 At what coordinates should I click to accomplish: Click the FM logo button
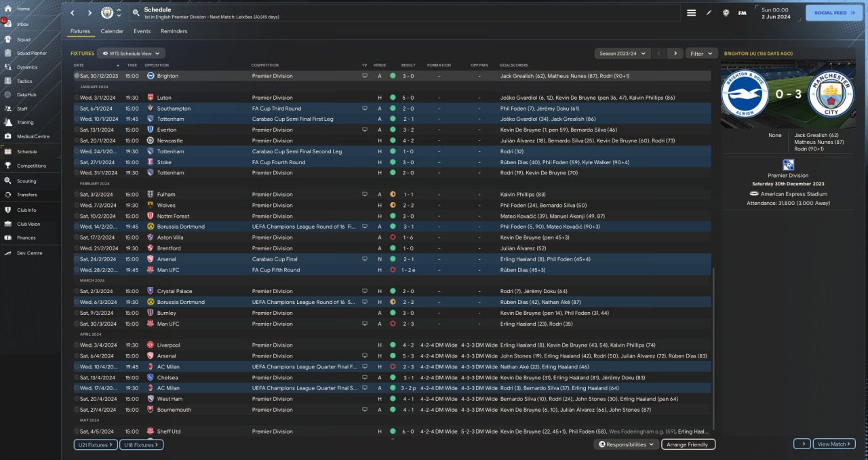(x=743, y=13)
